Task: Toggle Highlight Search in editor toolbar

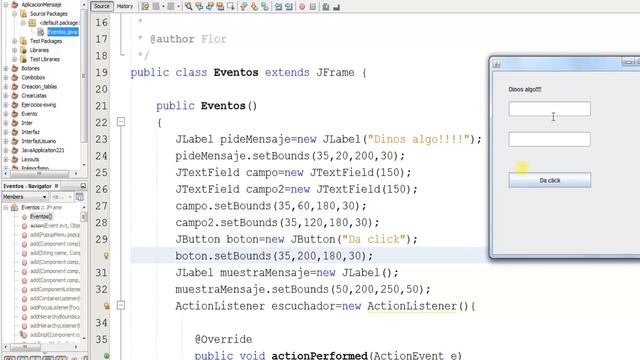Action: pos(220,7)
